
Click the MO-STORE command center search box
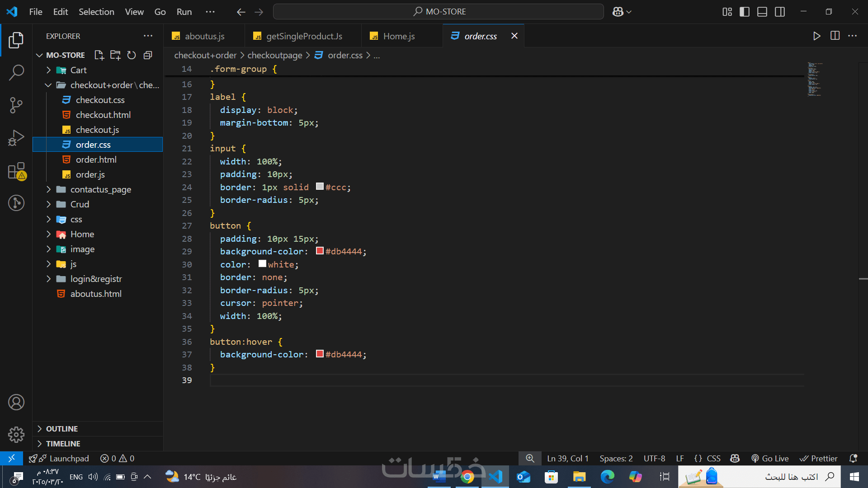[439, 12]
